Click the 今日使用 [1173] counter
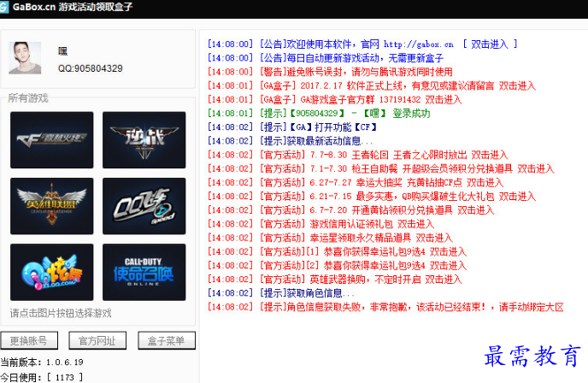Screen dimensions: 588x383 click(42, 377)
